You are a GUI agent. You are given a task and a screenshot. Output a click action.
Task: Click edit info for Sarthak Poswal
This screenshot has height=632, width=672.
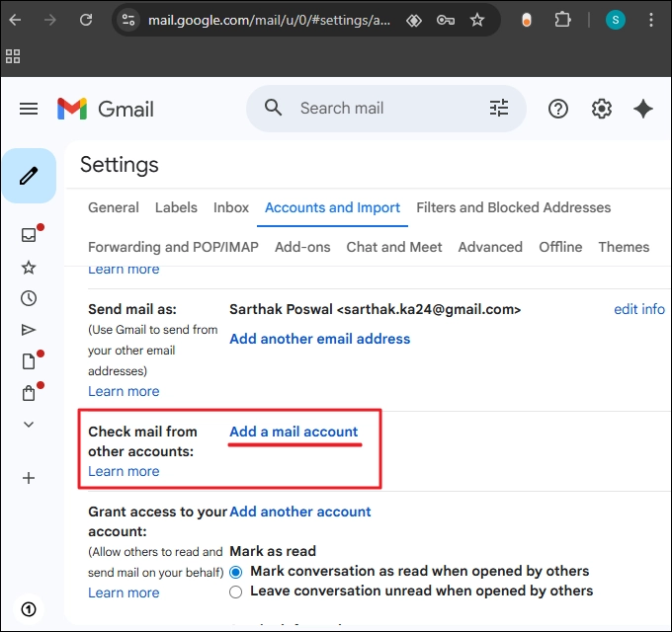point(639,309)
